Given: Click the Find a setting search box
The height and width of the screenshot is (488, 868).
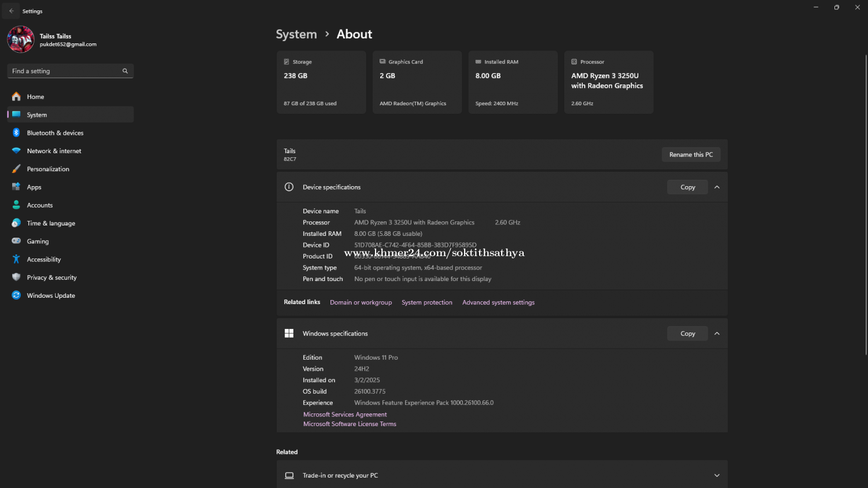Looking at the screenshot, I should [x=70, y=71].
